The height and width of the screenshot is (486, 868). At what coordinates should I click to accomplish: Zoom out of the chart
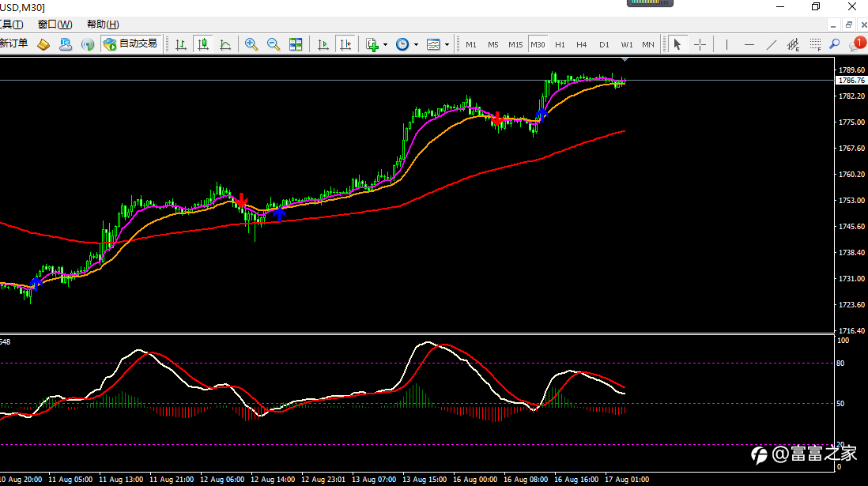coord(274,44)
